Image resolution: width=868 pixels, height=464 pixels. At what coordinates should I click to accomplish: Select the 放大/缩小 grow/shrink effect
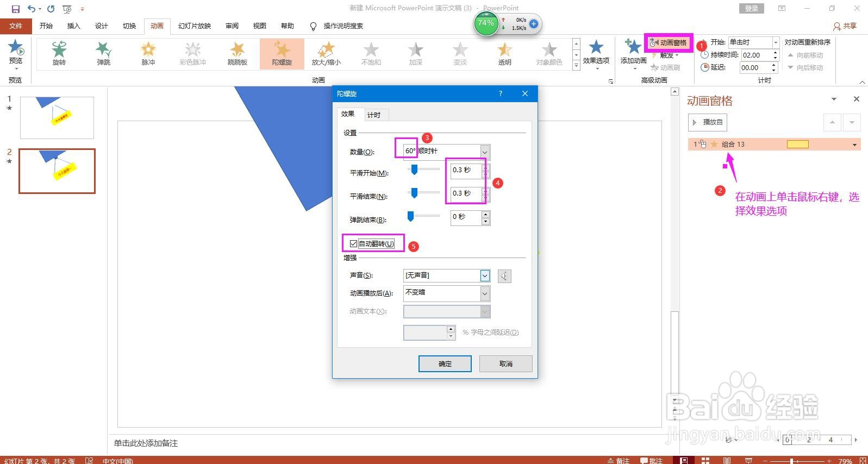click(x=326, y=53)
